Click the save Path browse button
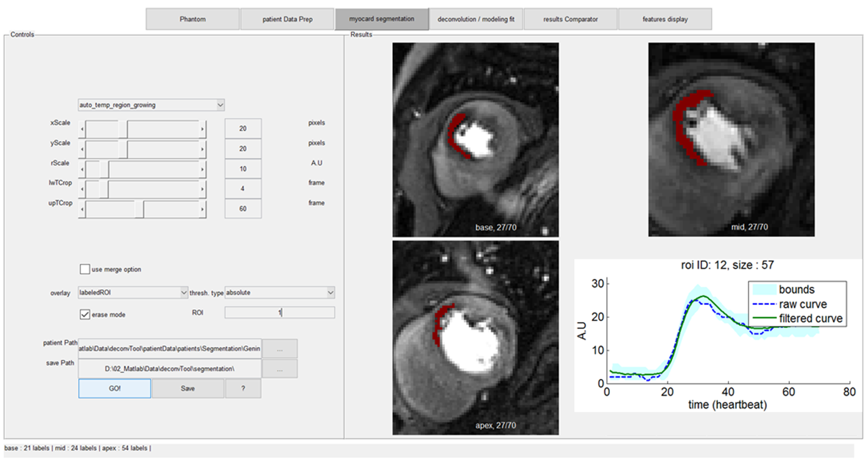This screenshot has width=868, height=460. click(279, 369)
